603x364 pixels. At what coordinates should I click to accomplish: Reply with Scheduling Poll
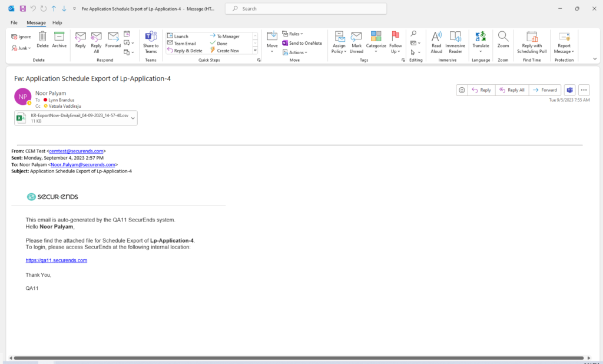[x=532, y=43]
